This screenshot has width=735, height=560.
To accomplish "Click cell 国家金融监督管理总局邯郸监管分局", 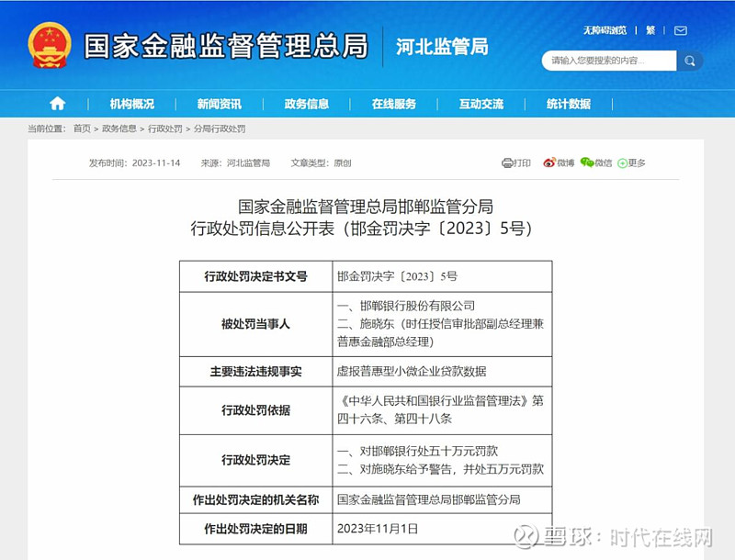I will 443,499.
